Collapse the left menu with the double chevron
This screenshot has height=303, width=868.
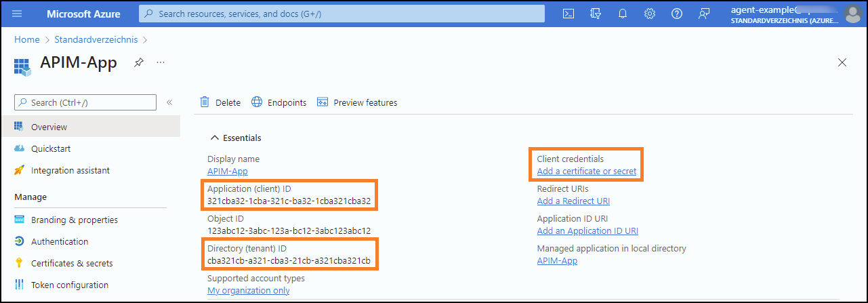pyautogui.click(x=169, y=102)
